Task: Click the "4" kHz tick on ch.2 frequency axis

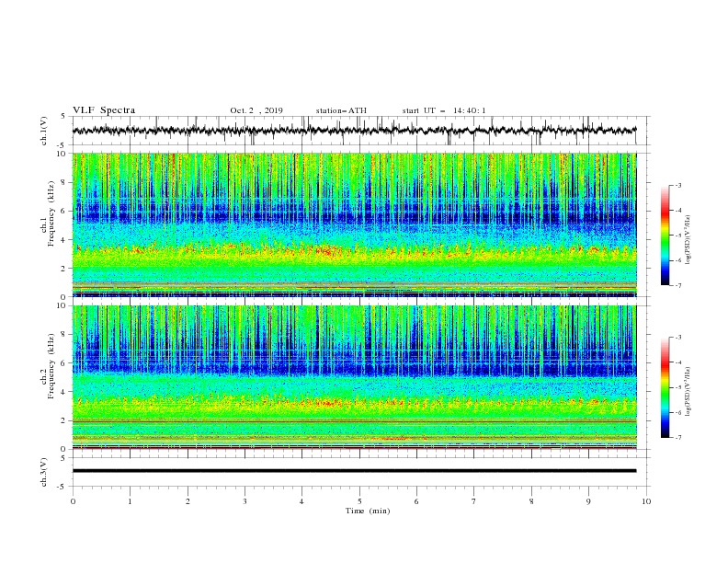Action: (x=63, y=392)
